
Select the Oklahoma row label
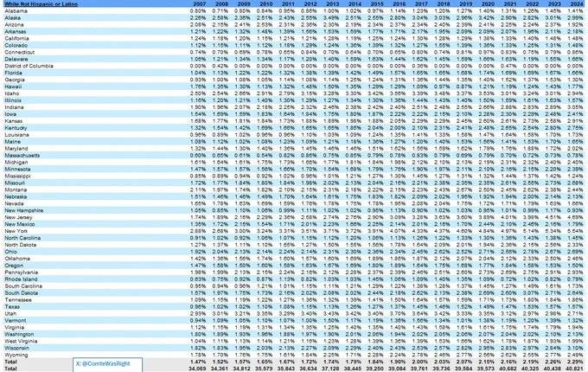tap(17, 259)
